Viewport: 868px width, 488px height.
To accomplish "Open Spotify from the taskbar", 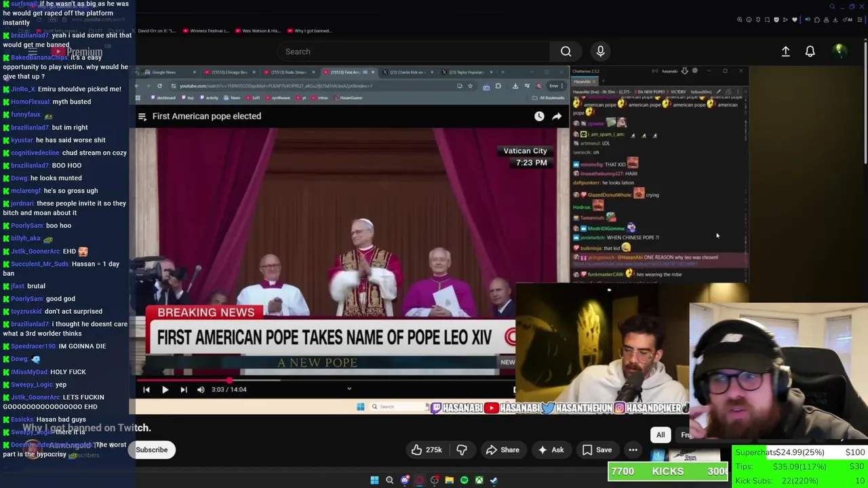I will point(464,481).
